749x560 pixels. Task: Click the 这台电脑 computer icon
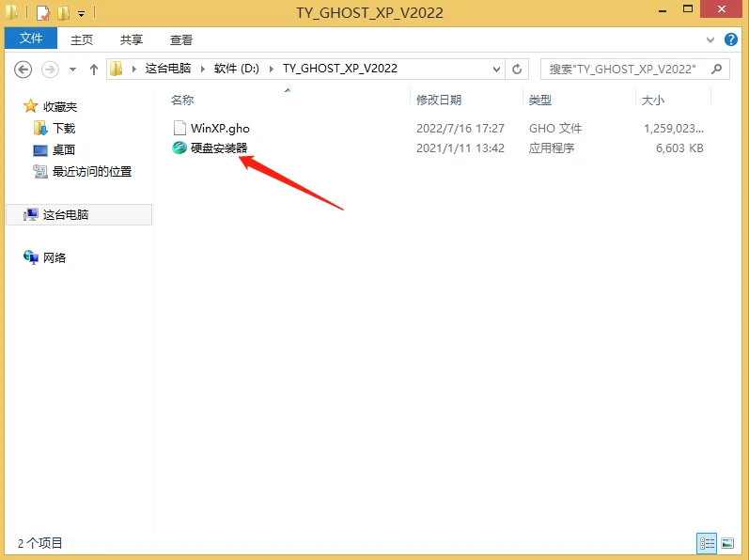31,215
